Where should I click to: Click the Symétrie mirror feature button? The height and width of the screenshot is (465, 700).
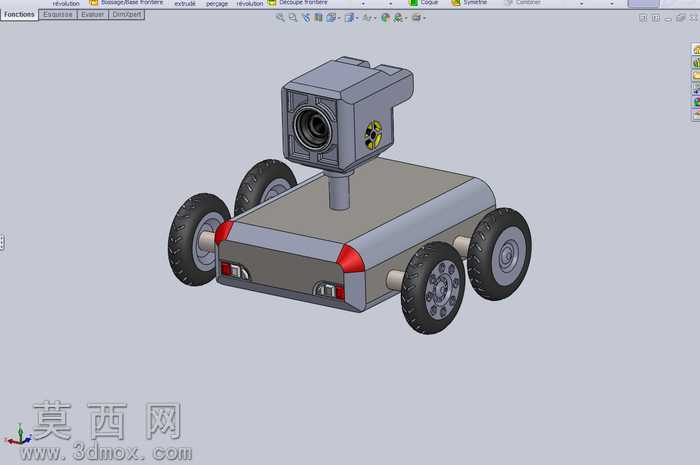pos(469,3)
